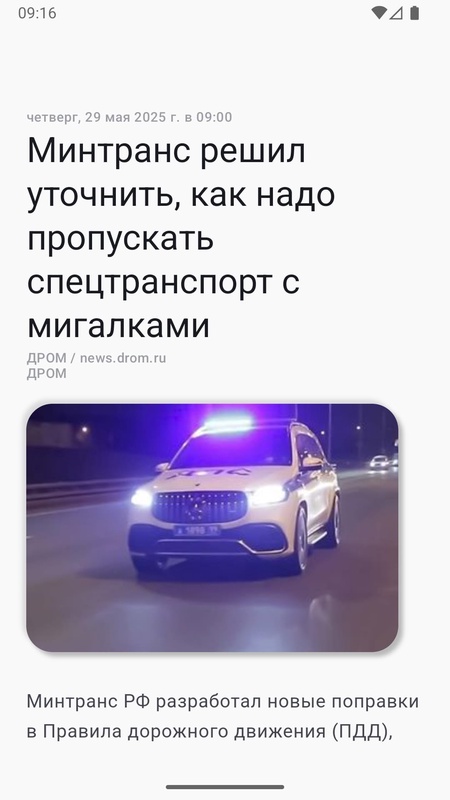The height and width of the screenshot is (800, 450).
Task: Tap paragraph line 'Минтранс РФ разработал новые поправки'
Action: click(x=222, y=702)
